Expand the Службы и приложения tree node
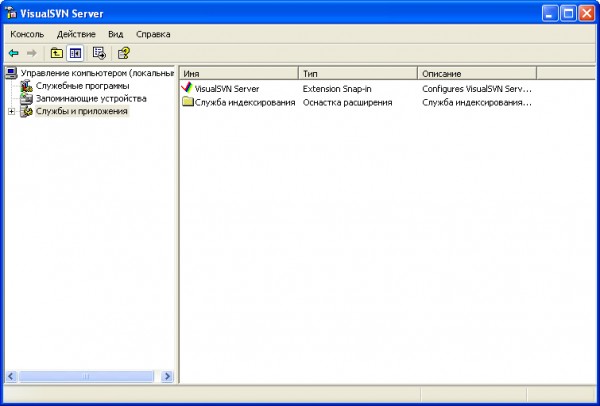 pos(11,112)
